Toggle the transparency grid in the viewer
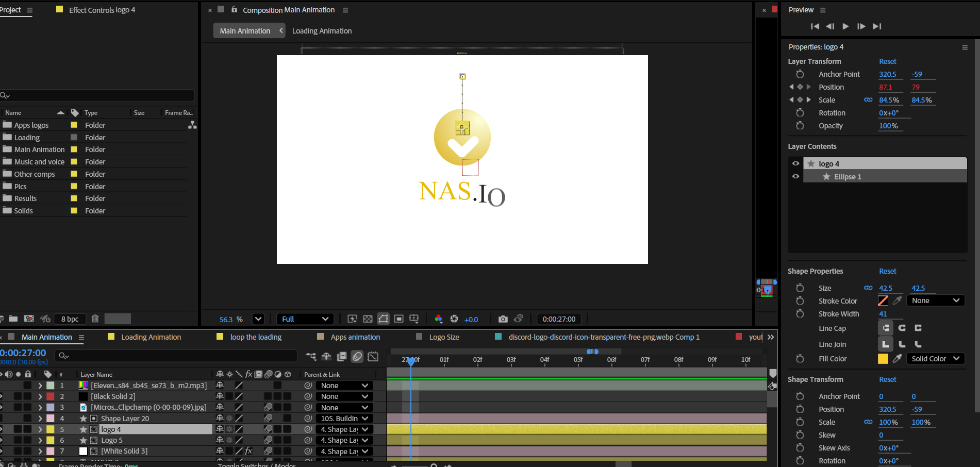 368,319
